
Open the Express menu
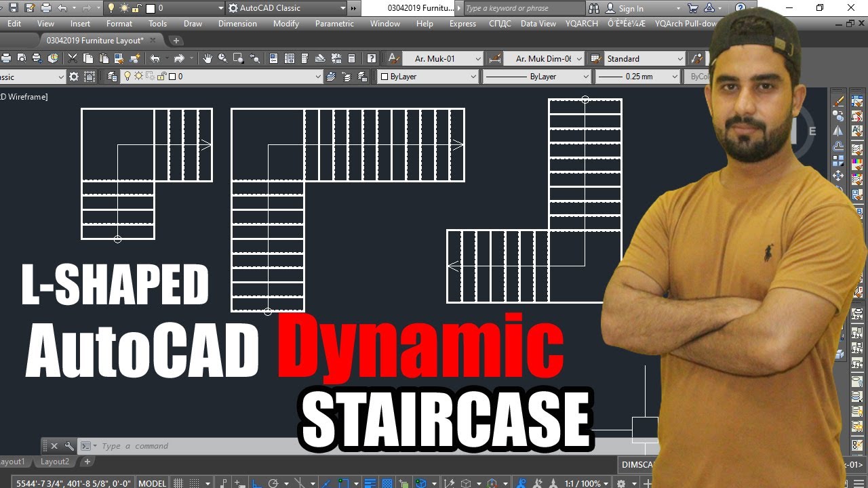tap(462, 24)
